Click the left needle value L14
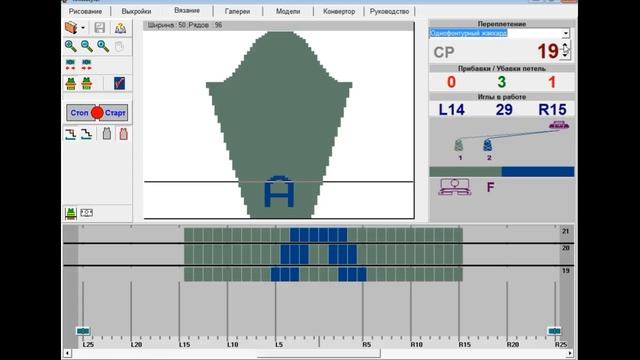This screenshot has height=360, width=640. pyautogui.click(x=451, y=110)
